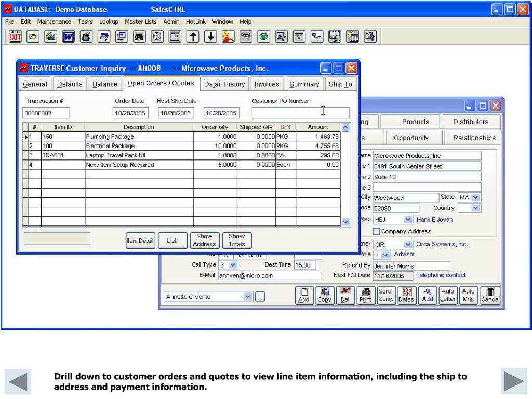Open the Role dropdown
The width and height of the screenshot is (532, 399).
(x=385, y=255)
